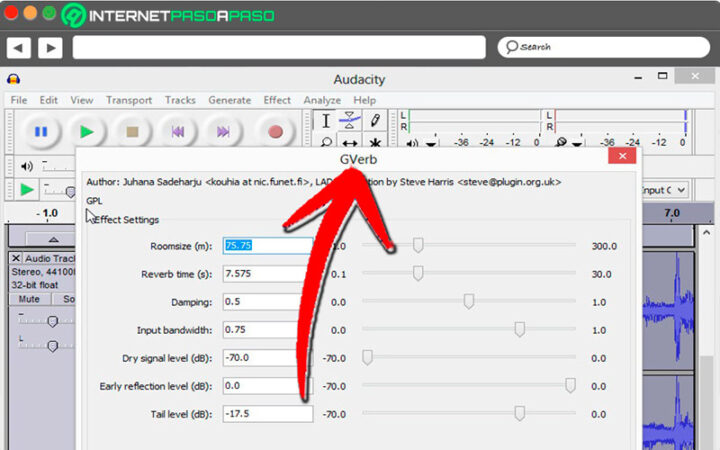Click the macOS yellow minimize button
The image size is (720, 450).
coord(30,12)
